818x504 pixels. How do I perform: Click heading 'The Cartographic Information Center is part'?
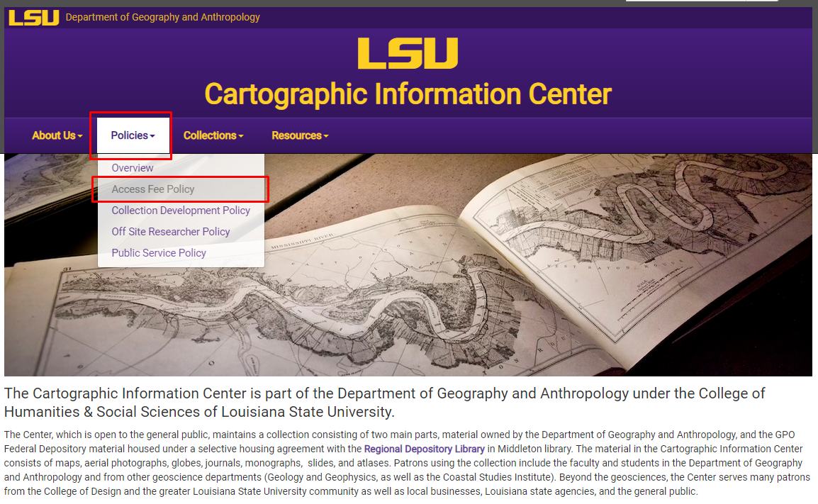tap(384, 403)
